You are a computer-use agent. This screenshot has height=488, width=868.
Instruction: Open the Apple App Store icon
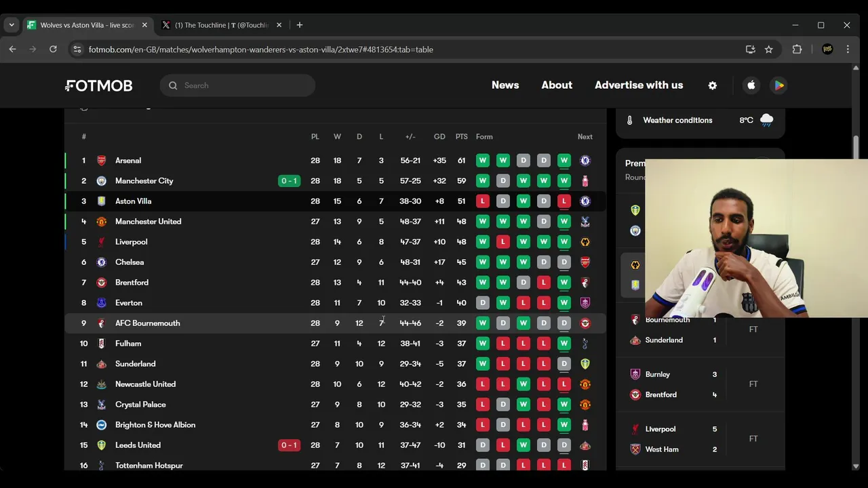(x=751, y=85)
